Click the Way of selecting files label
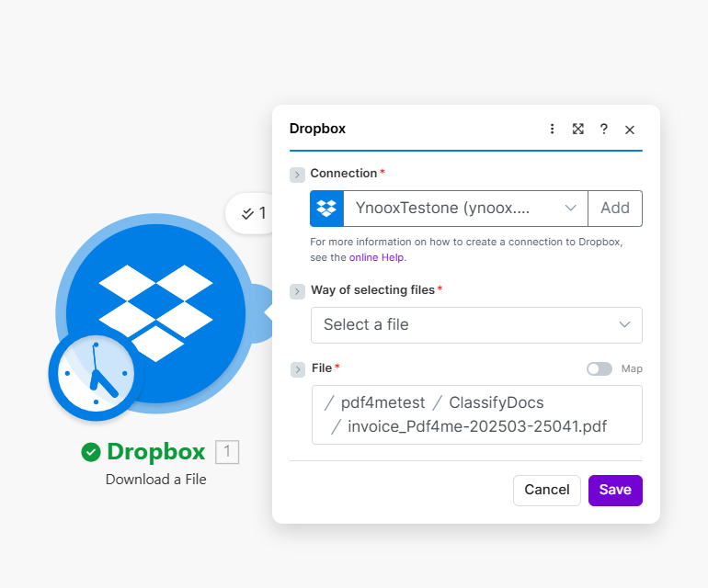This screenshot has height=588, width=708. pyautogui.click(x=373, y=289)
